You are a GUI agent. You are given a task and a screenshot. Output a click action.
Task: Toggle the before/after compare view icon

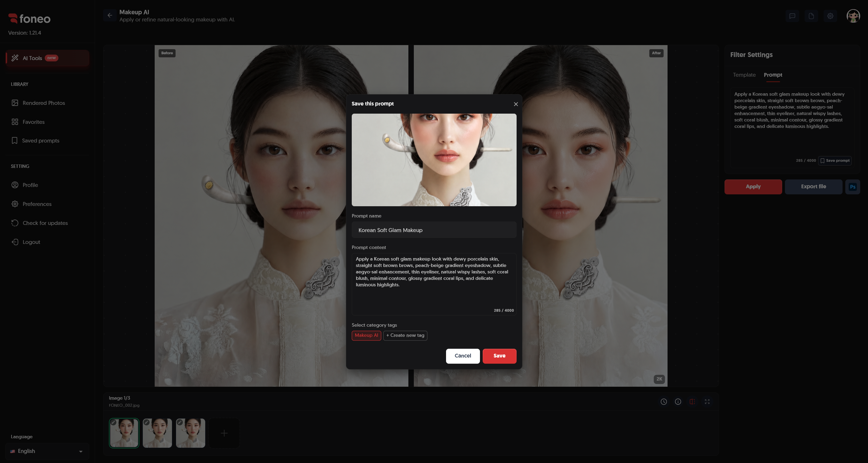pyautogui.click(x=692, y=402)
